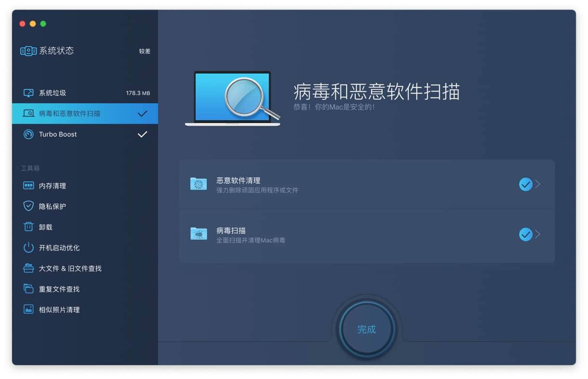Open the 内存清理 tool
The width and height of the screenshot is (588, 379).
click(85, 186)
